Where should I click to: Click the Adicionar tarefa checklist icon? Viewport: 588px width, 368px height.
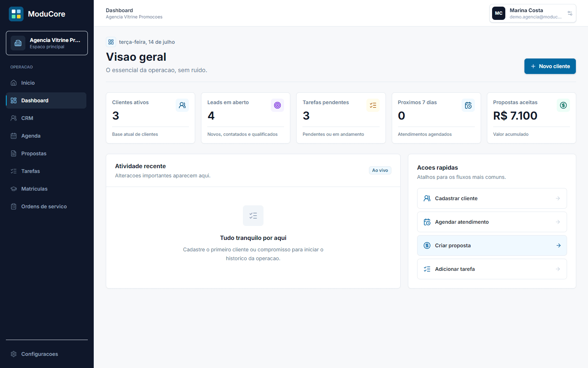tap(427, 269)
